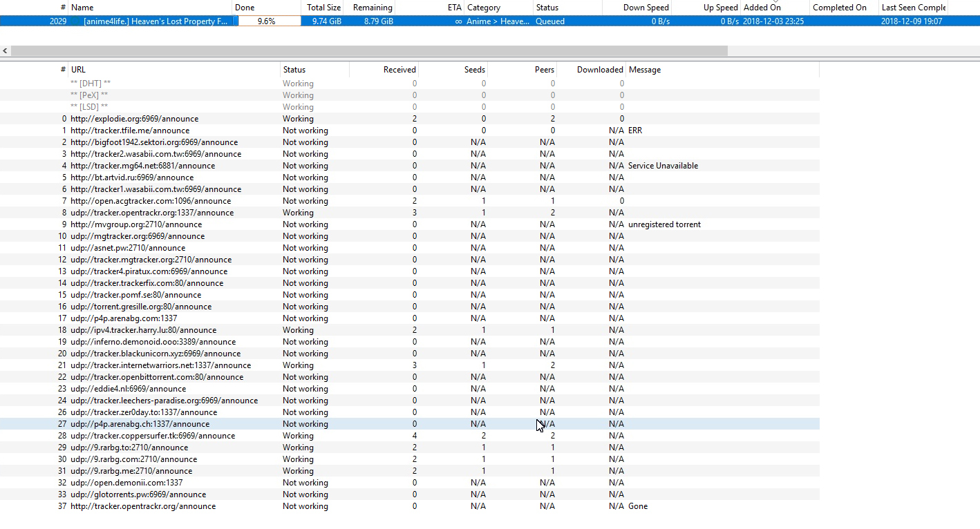Select tracker udp://tracker.zer0day.to:1337/announce
The width and height of the screenshot is (980, 529).
pyautogui.click(x=410, y=412)
